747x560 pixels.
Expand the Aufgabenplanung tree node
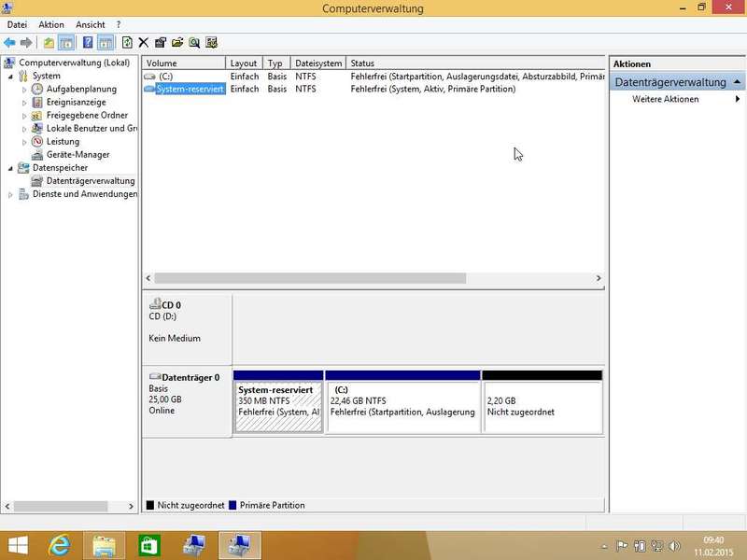[x=24, y=90]
